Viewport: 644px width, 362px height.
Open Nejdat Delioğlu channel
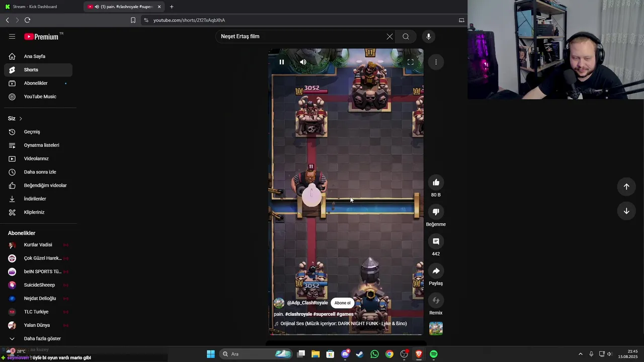pyautogui.click(x=38, y=298)
